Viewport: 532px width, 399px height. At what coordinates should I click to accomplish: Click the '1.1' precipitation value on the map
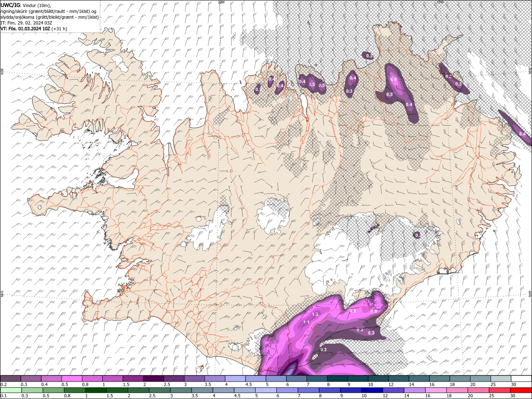(x=306, y=322)
